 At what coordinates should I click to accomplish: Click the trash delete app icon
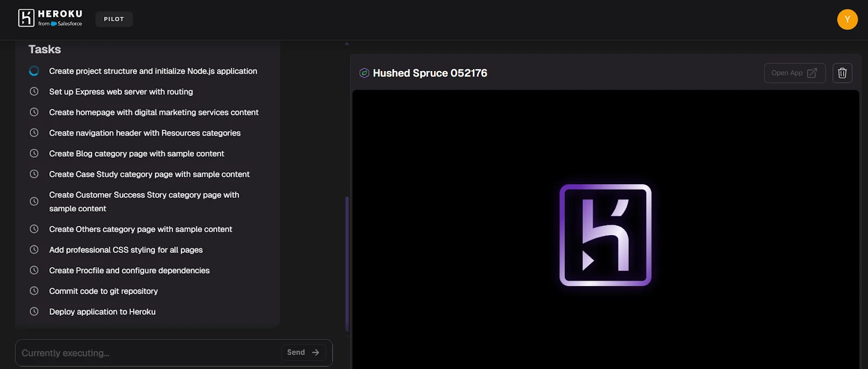coord(842,73)
